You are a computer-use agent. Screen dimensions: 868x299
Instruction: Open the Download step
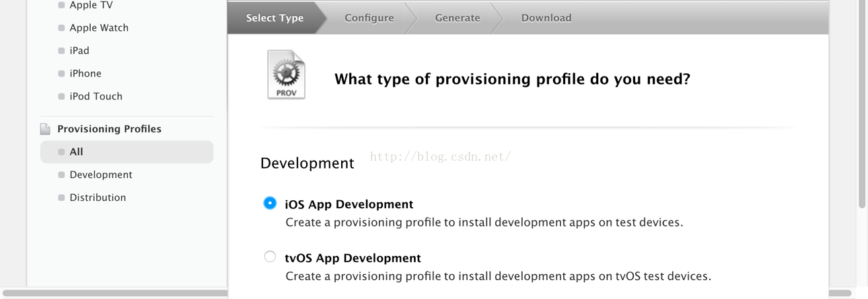click(546, 18)
